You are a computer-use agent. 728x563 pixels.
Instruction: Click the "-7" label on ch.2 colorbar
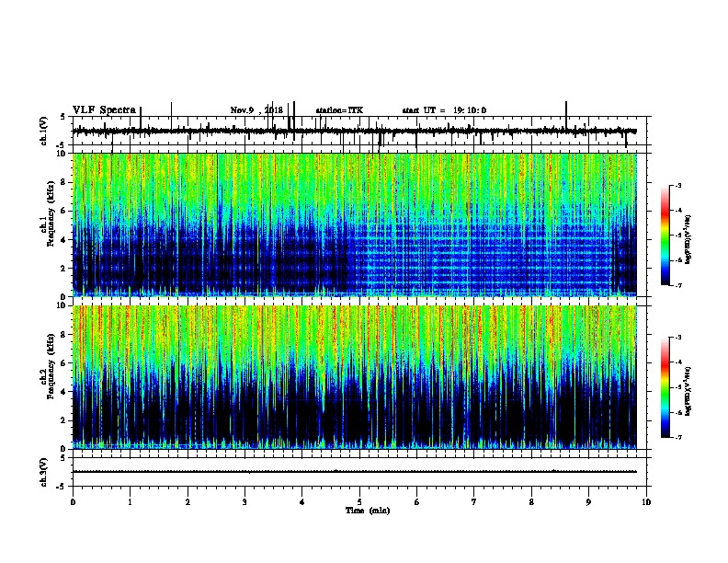tap(678, 437)
